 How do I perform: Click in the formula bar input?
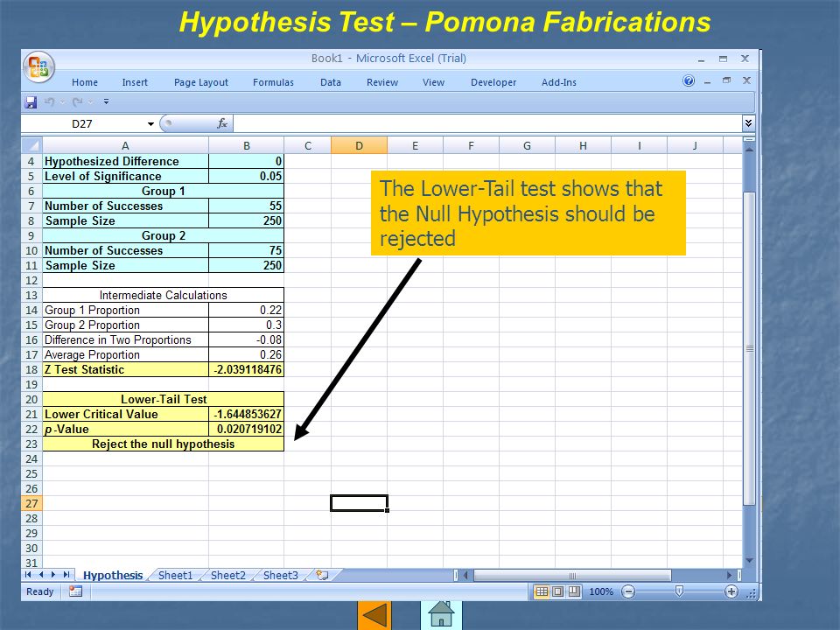click(x=487, y=123)
